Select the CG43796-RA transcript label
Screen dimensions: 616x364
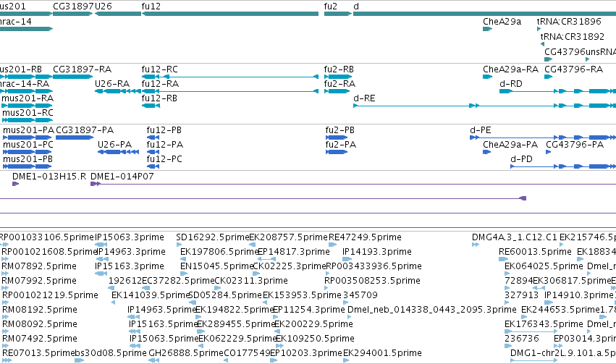click(x=573, y=69)
